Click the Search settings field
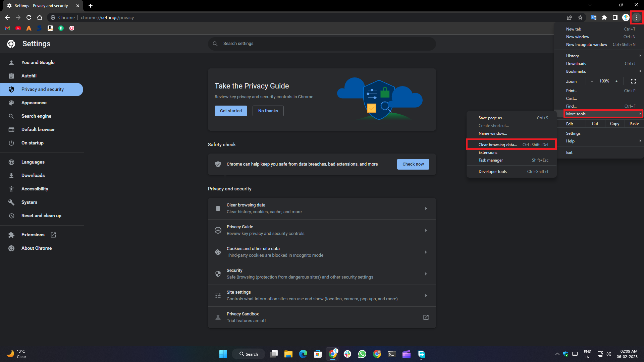 pyautogui.click(x=322, y=44)
